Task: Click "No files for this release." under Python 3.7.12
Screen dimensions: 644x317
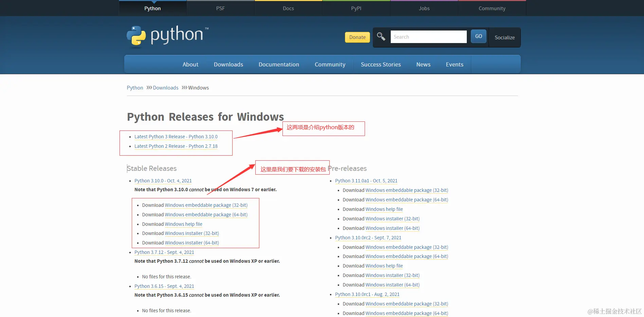Action: click(x=167, y=277)
